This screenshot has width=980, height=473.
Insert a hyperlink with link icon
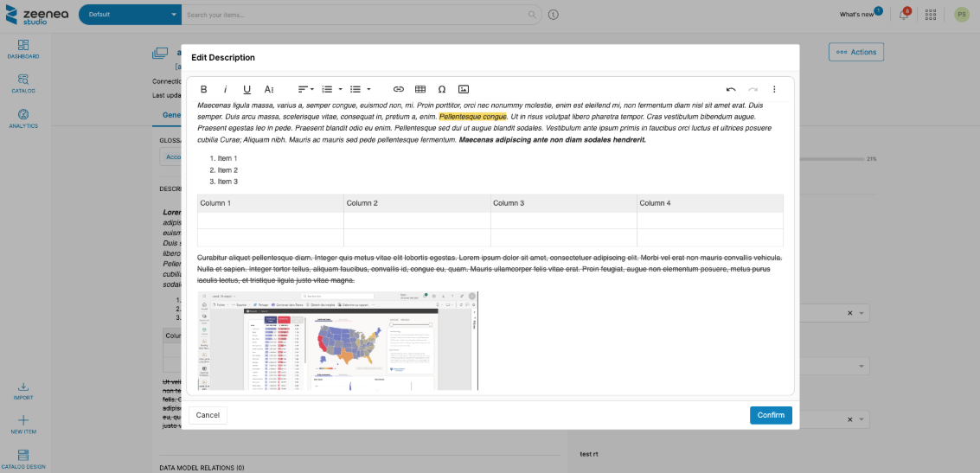[x=399, y=89]
